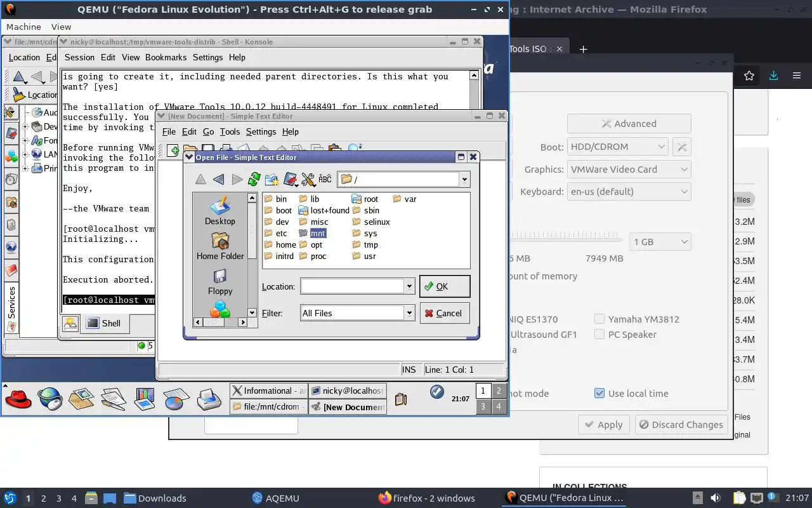Open the File menu in Simple Text Editor
Viewport: 812px width, 508px height.
coord(169,131)
